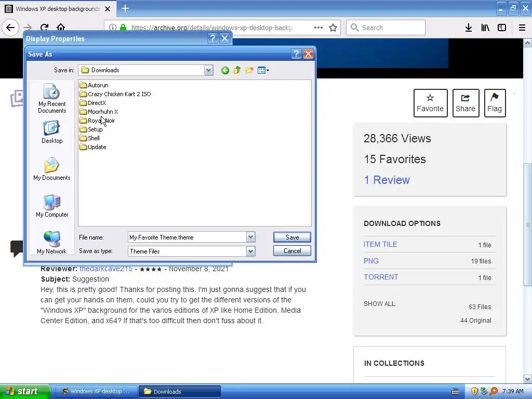532x399 pixels.
Task: Select Desktop in places bar
Action: 52,132
